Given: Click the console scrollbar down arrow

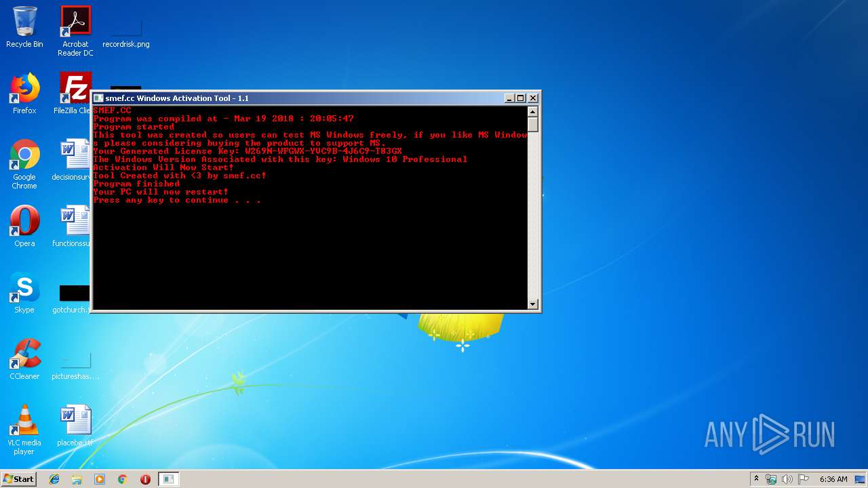Looking at the screenshot, I should (533, 304).
